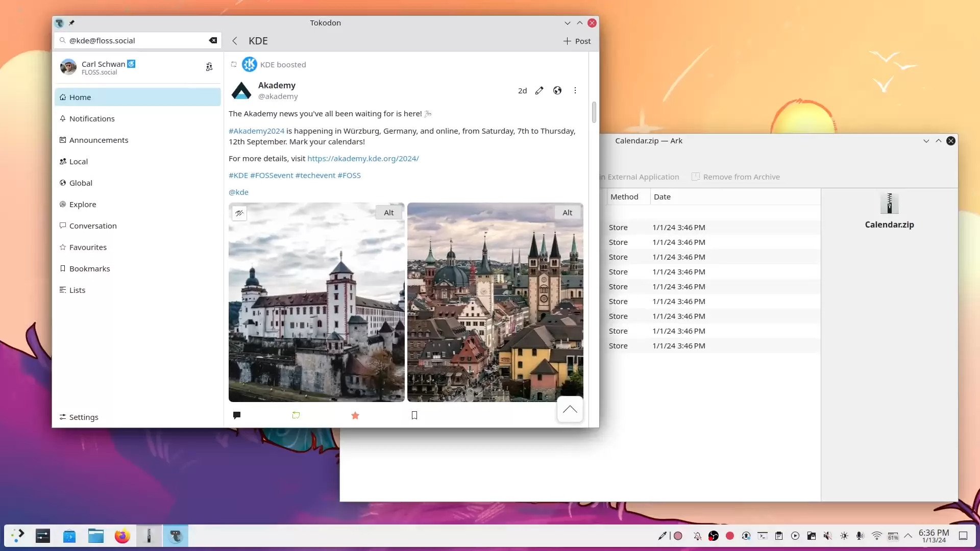Switch to Ark from taskbar

click(x=149, y=536)
